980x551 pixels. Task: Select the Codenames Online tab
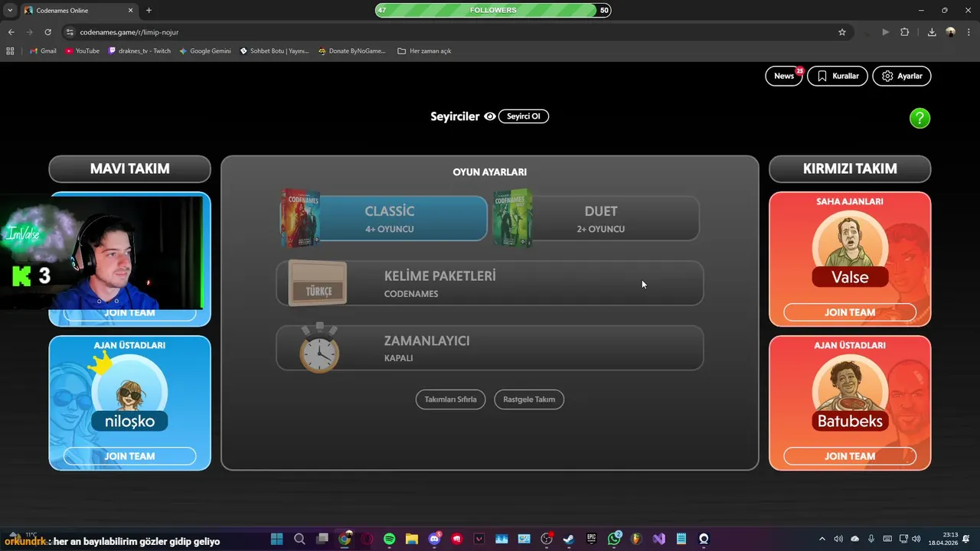[79, 10]
